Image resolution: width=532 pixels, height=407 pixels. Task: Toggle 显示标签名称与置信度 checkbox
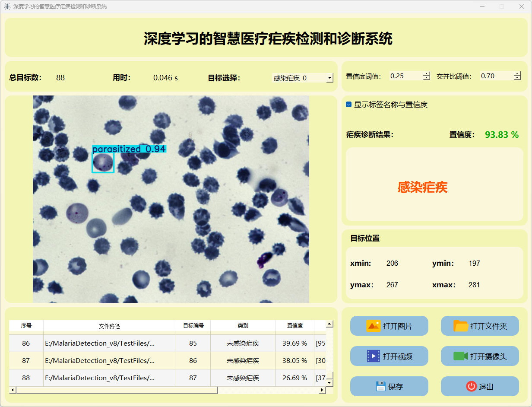tap(349, 105)
